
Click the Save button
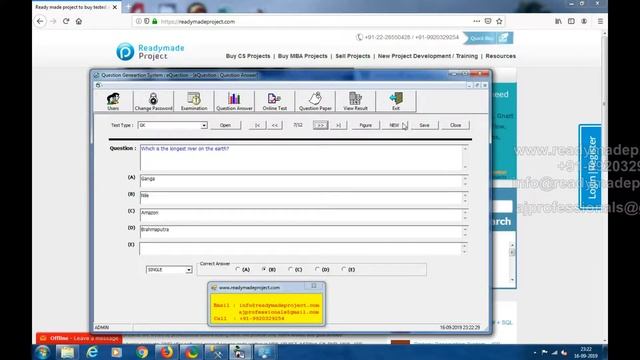424,125
